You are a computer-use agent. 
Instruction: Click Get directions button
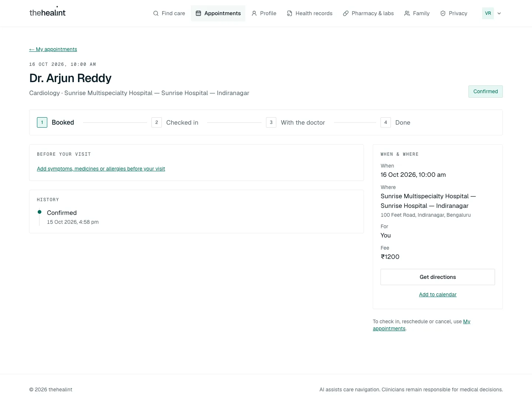(x=438, y=277)
